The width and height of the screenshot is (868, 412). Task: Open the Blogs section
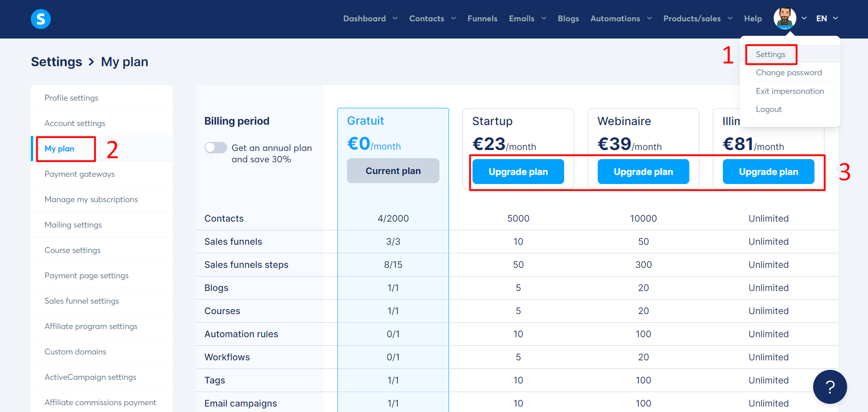[x=568, y=19]
